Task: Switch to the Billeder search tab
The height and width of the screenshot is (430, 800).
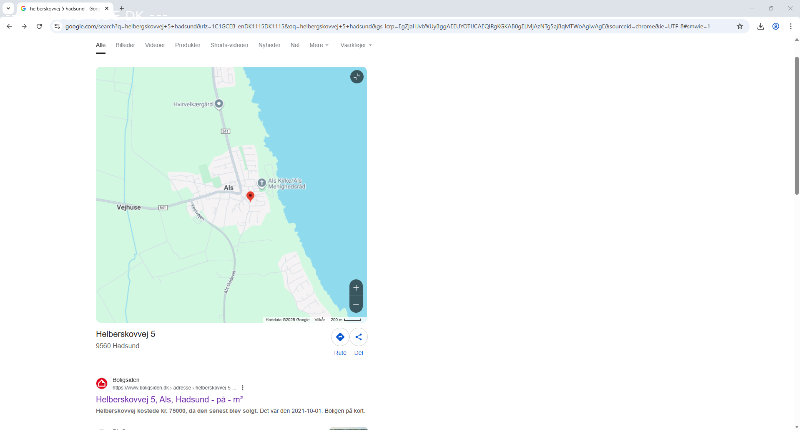Action: [x=125, y=45]
